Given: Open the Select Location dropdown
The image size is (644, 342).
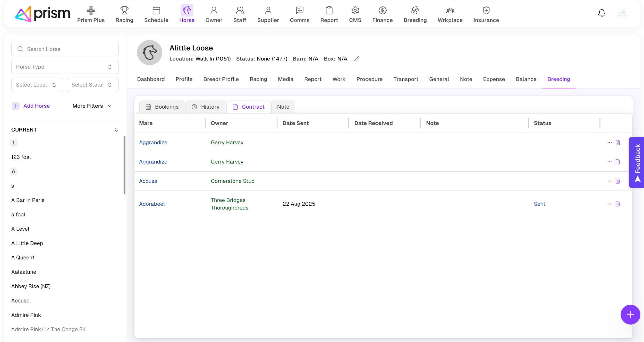Looking at the screenshot, I should (x=37, y=85).
